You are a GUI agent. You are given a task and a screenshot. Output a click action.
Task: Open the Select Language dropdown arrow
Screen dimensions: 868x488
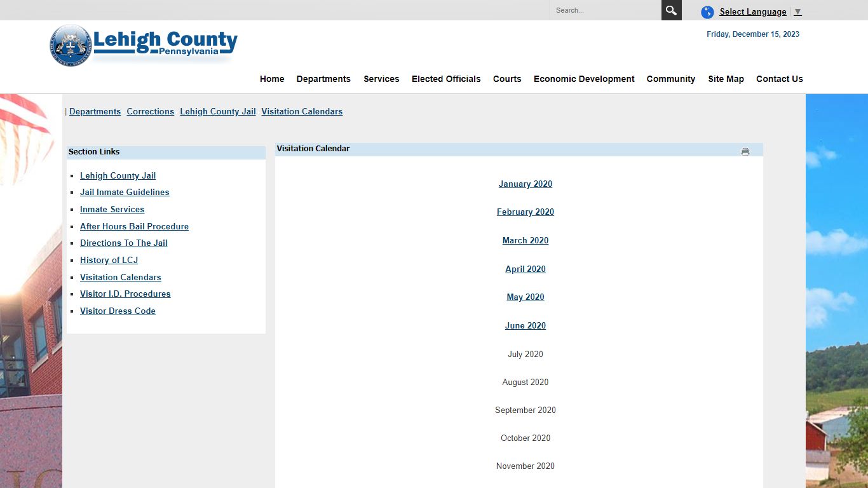point(797,11)
